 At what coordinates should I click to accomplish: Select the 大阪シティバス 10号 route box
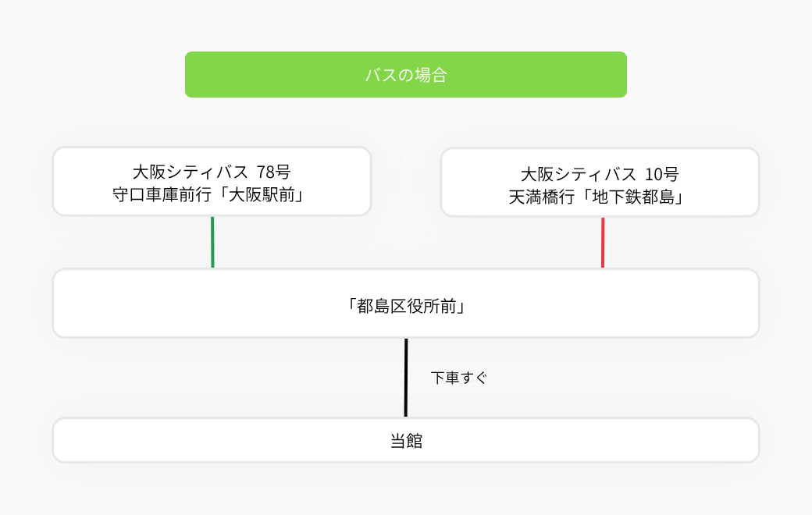600,182
